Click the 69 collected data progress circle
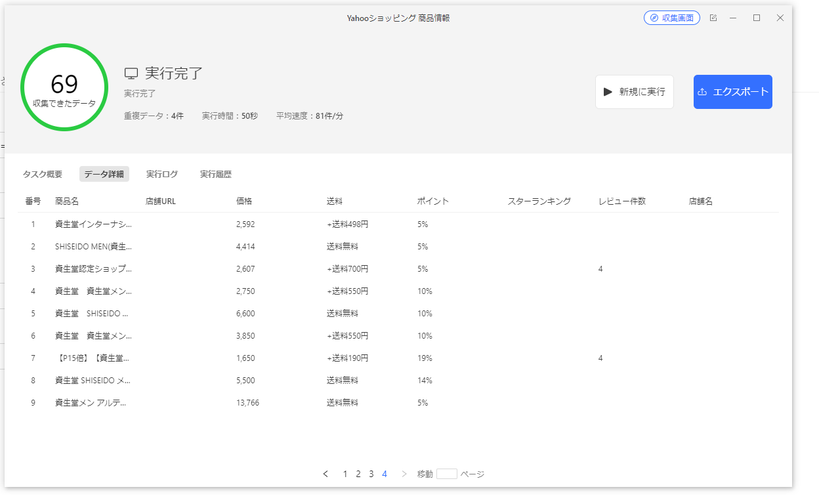Viewport: 819px width, 504px height. (x=64, y=87)
